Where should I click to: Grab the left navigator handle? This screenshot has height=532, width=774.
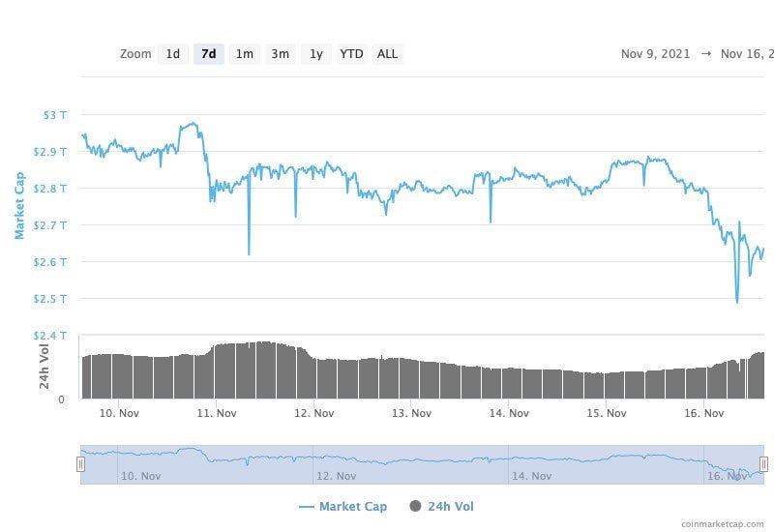[80, 464]
